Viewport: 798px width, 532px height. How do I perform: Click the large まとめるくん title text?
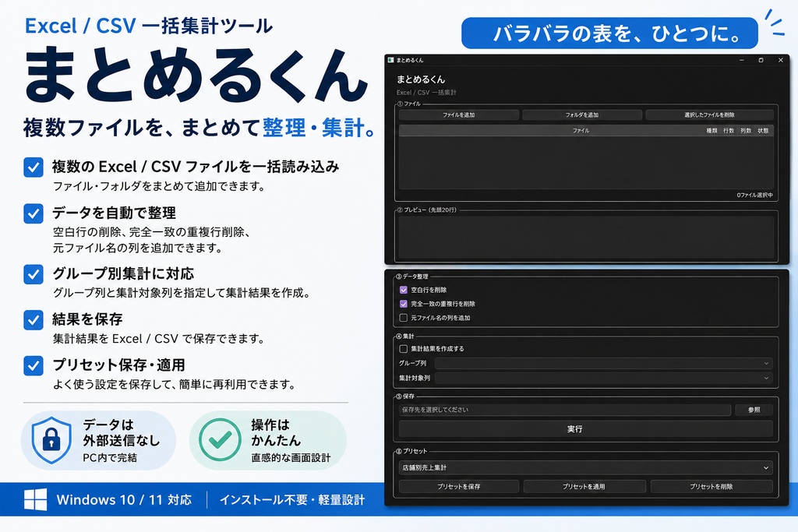(196, 76)
